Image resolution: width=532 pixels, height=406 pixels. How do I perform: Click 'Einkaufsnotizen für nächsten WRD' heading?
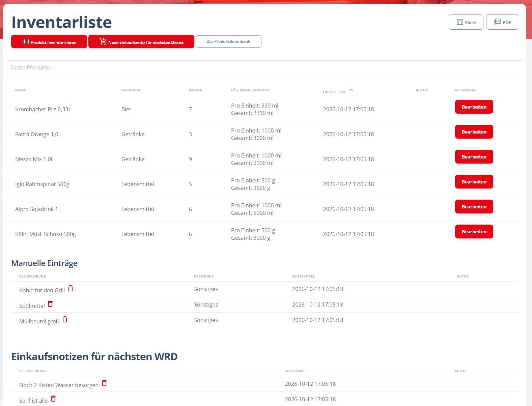pos(94,356)
